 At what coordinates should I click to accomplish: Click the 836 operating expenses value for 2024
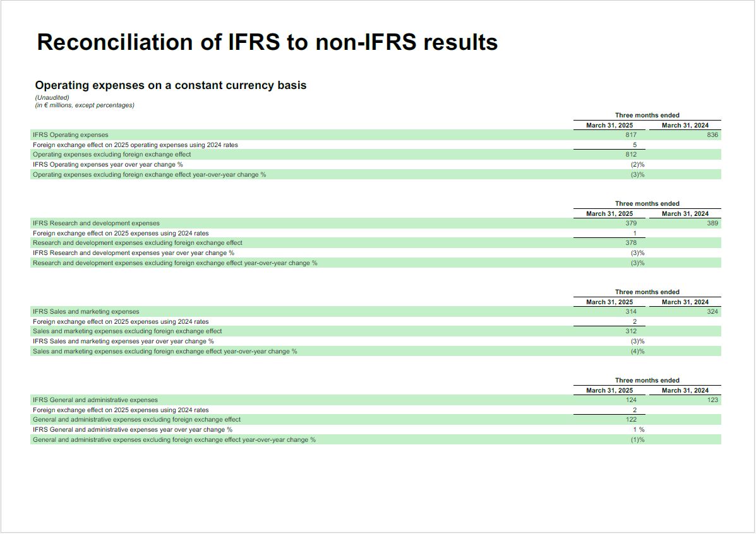tap(712, 135)
